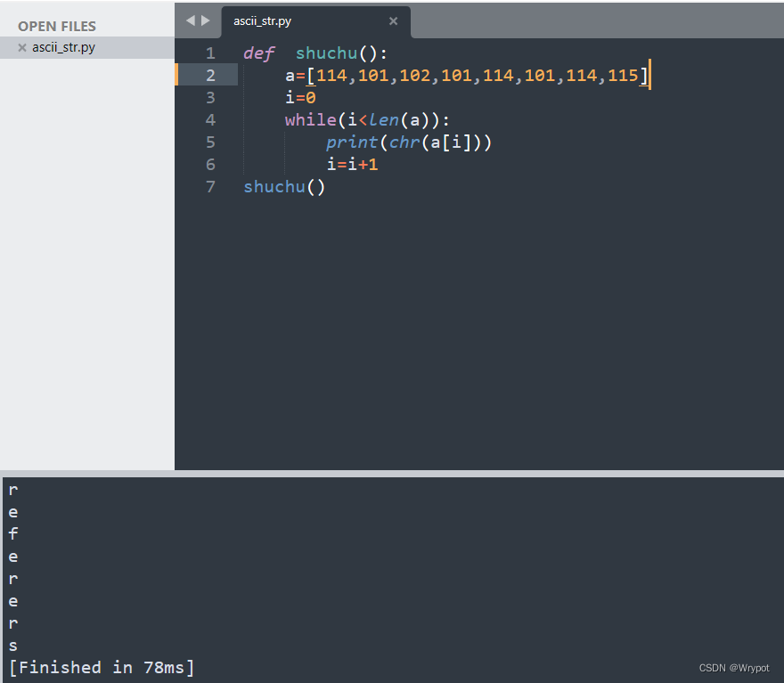Click the left tab navigation arrow
The height and width of the screenshot is (683, 784).
(x=191, y=20)
